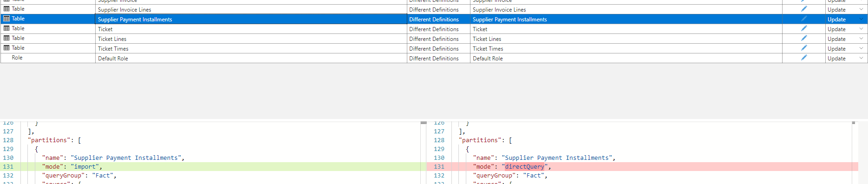
Task: Click the highlighted directQuery value in the right pane
Action: pyautogui.click(x=524, y=166)
